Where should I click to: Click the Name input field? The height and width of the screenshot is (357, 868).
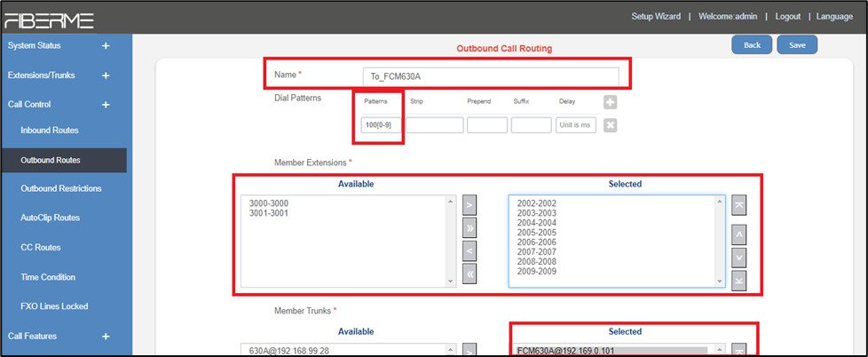[x=491, y=76]
